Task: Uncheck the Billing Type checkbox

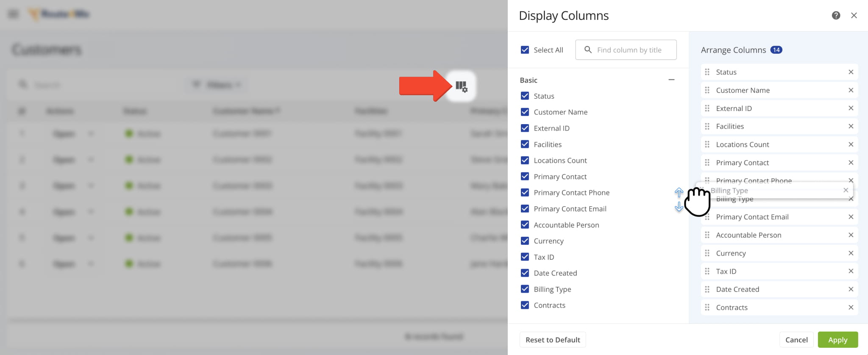Action: 525,289
